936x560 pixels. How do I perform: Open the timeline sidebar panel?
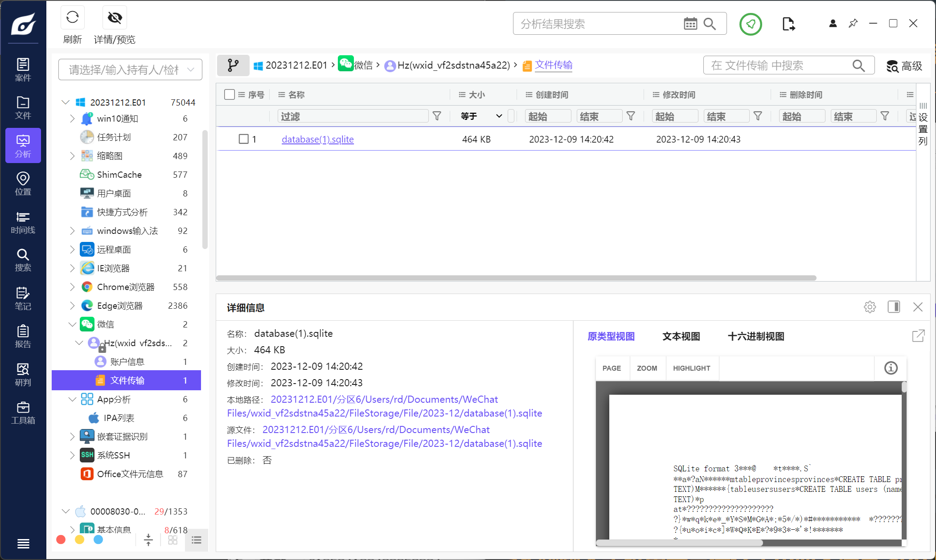coord(23,223)
